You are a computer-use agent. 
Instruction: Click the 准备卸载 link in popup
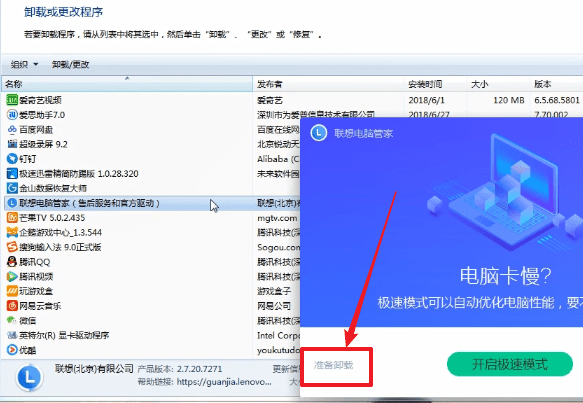(x=334, y=365)
